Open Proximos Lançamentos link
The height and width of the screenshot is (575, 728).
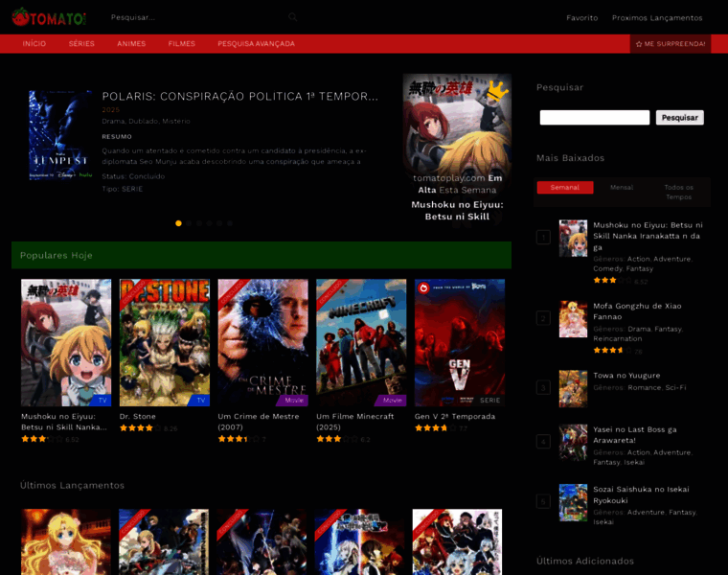(657, 17)
